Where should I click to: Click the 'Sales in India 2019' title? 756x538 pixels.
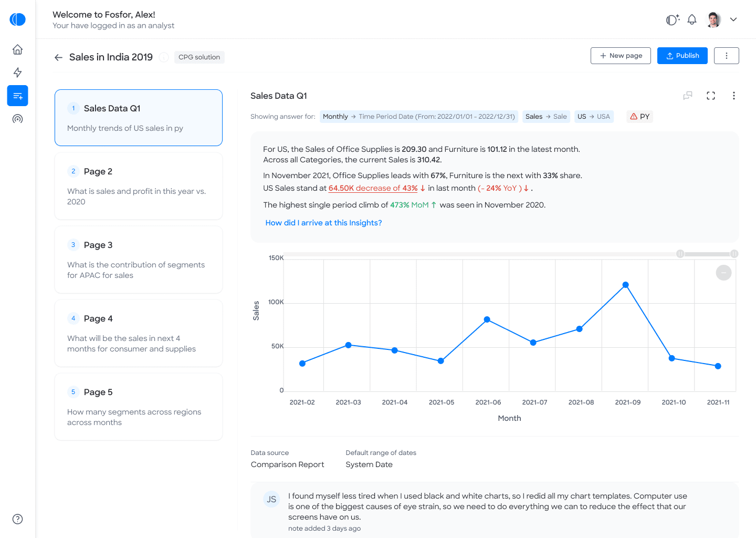(111, 57)
